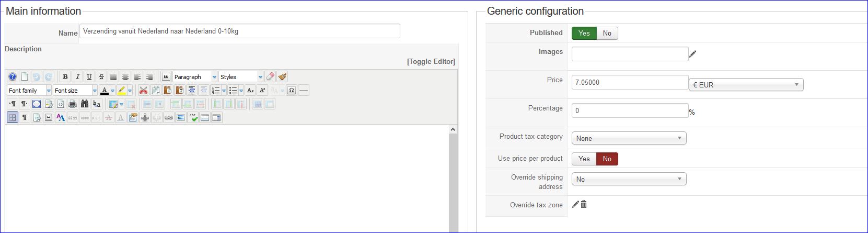This screenshot has height=233, width=868.
Task: Set Published to No
Action: [x=607, y=33]
